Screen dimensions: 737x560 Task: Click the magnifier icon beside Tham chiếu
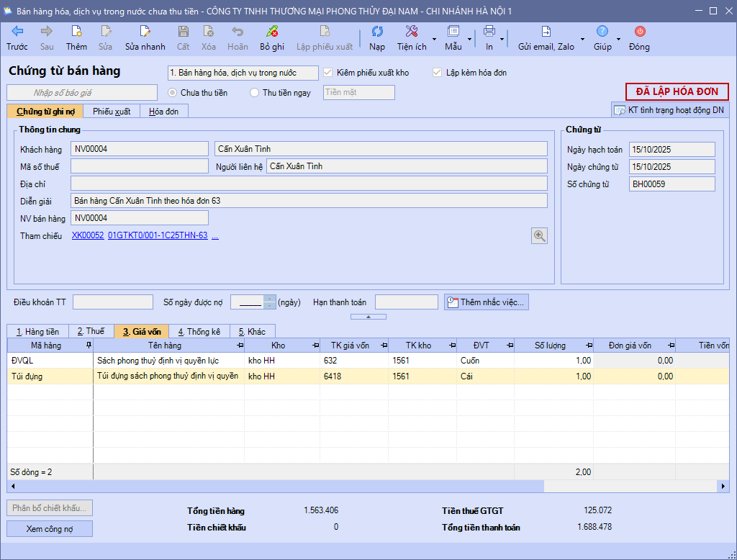pyautogui.click(x=539, y=235)
